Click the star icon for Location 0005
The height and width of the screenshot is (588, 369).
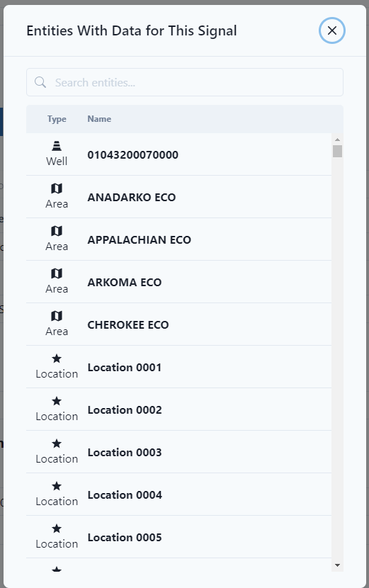tap(57, 528)
